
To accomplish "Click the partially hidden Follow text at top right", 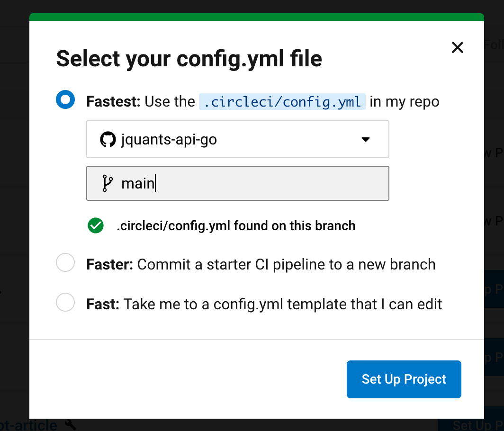I will point(494,45).
